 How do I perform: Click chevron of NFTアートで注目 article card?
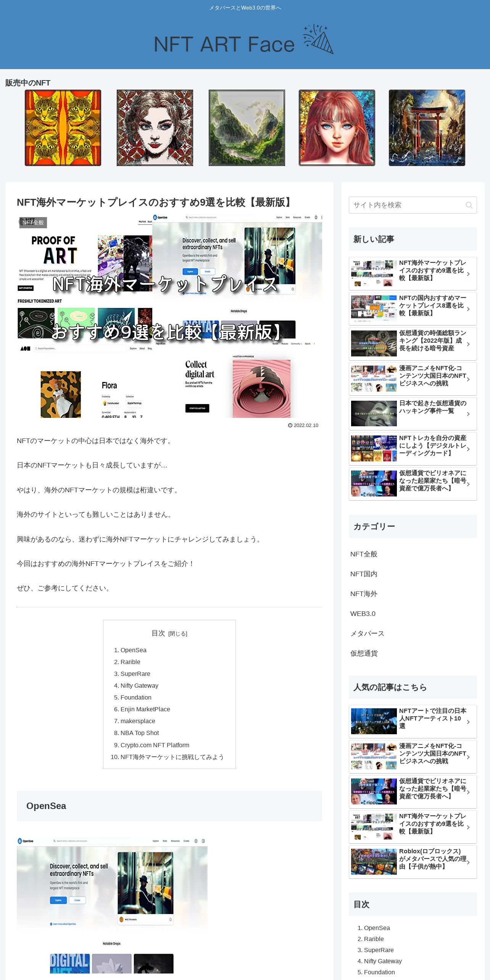click(468, 722)
